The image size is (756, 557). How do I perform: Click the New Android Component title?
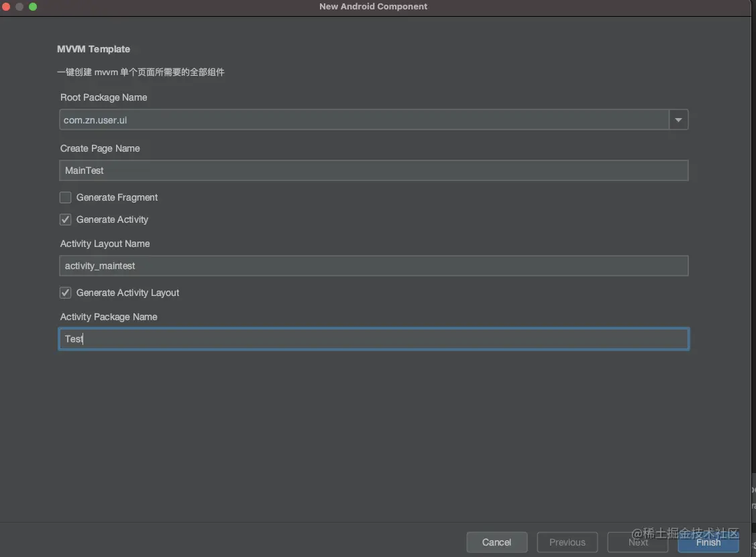coord(373,7)
